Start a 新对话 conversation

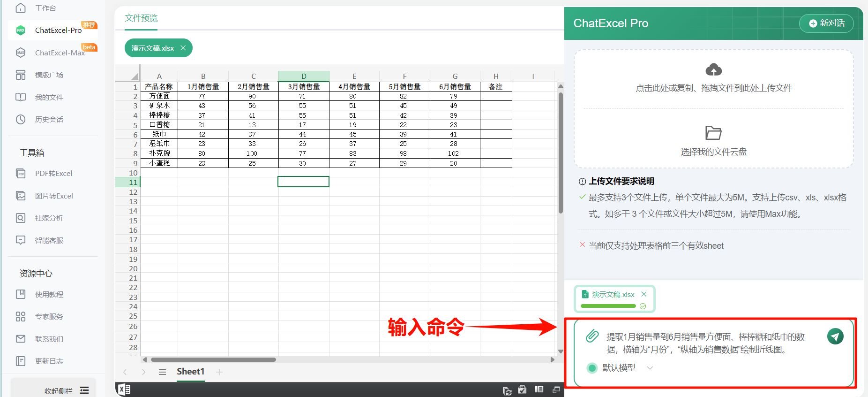click(826, 23)
